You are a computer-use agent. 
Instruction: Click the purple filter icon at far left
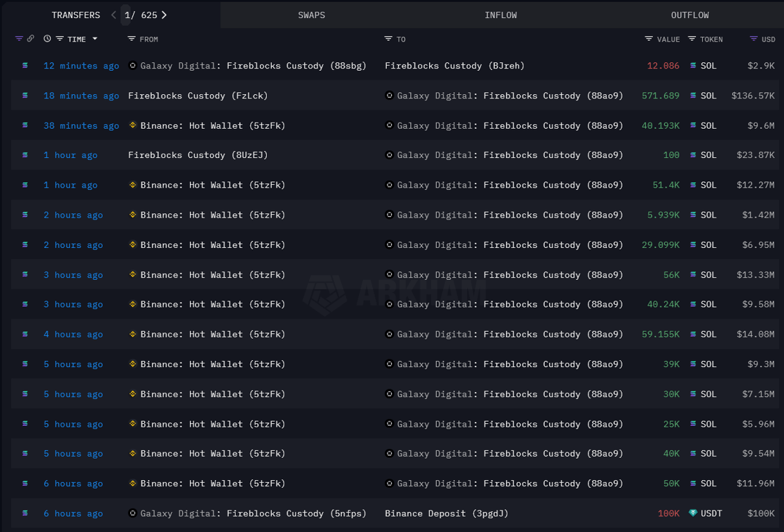(19, 39)
